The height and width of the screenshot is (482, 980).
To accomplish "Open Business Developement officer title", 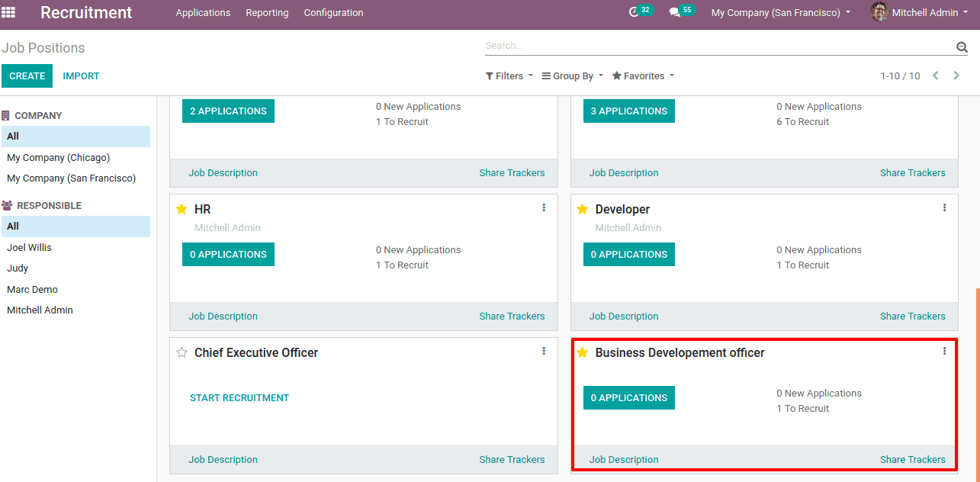I will point(680,352).
